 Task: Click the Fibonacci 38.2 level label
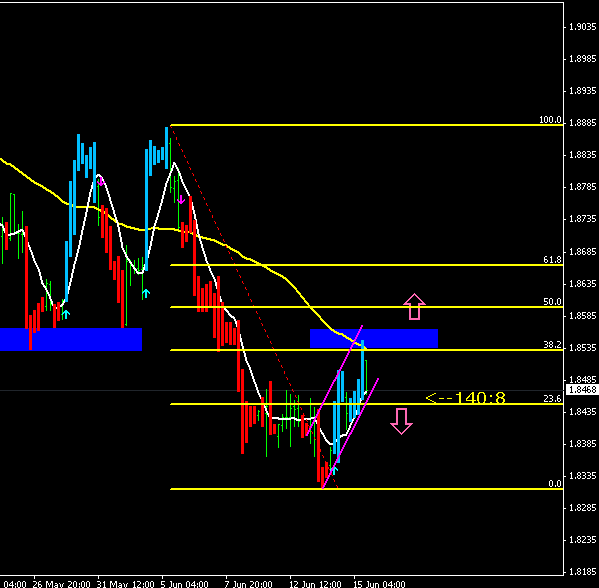(x=552, y=345)
